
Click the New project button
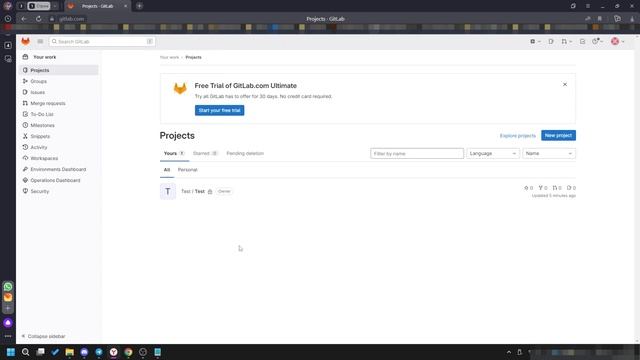click(x=558, y=136)
